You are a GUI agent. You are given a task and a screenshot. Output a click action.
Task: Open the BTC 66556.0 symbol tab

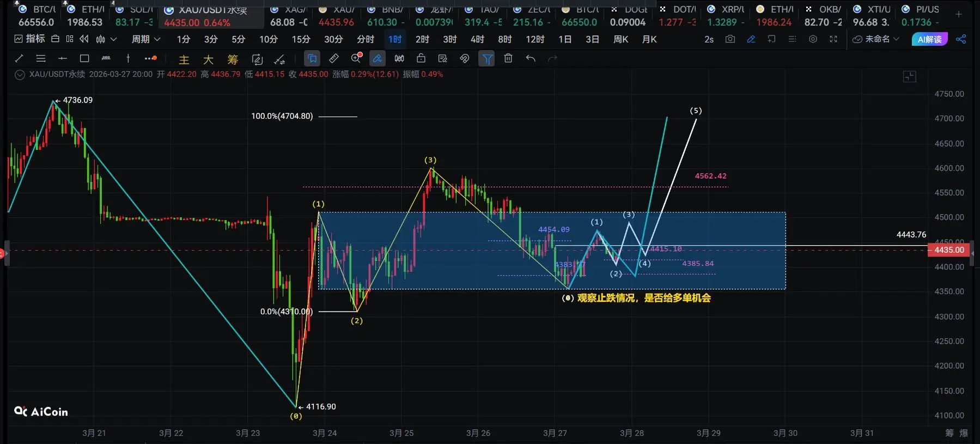click(x=36, y=16)
